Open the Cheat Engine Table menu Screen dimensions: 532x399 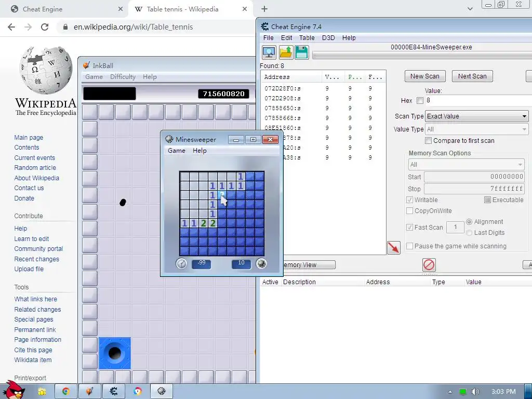307,37
